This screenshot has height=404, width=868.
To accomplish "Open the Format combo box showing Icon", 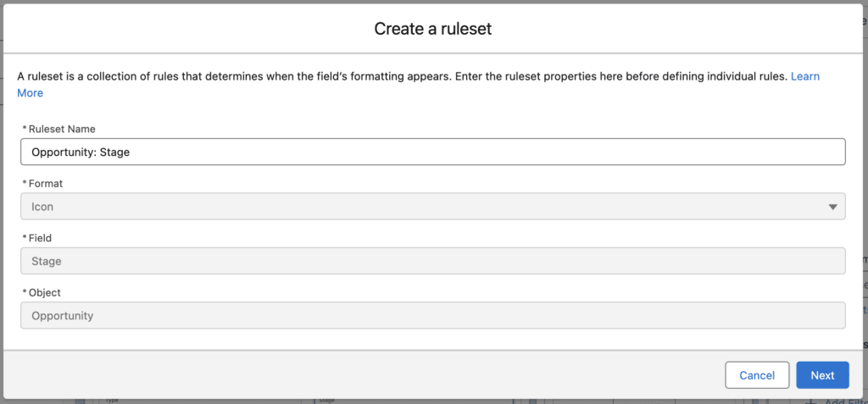I will pyautogui.click(x=433, y=207).
